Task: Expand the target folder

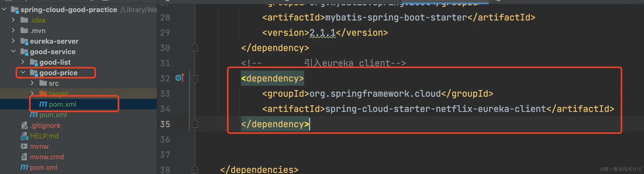Action: 32,93
